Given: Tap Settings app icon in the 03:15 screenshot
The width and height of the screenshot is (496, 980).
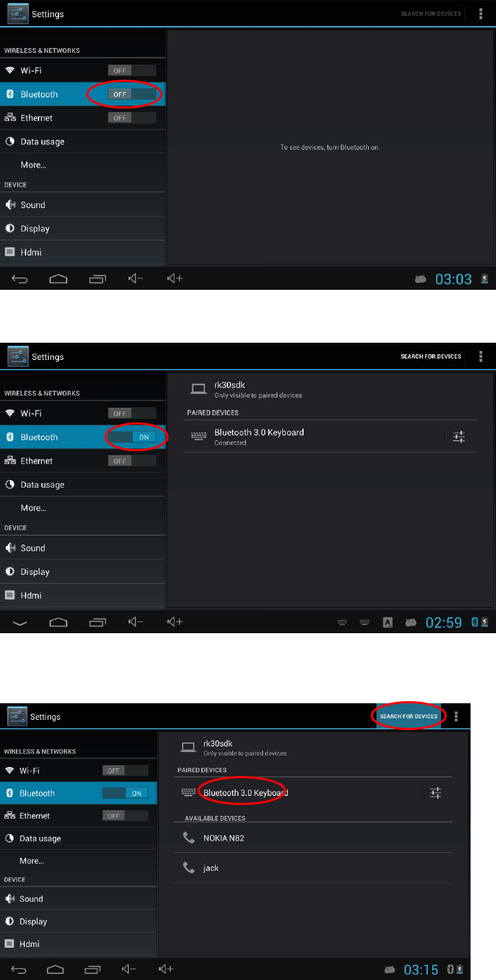Looking at the screenshot, I should coord(17,716).
